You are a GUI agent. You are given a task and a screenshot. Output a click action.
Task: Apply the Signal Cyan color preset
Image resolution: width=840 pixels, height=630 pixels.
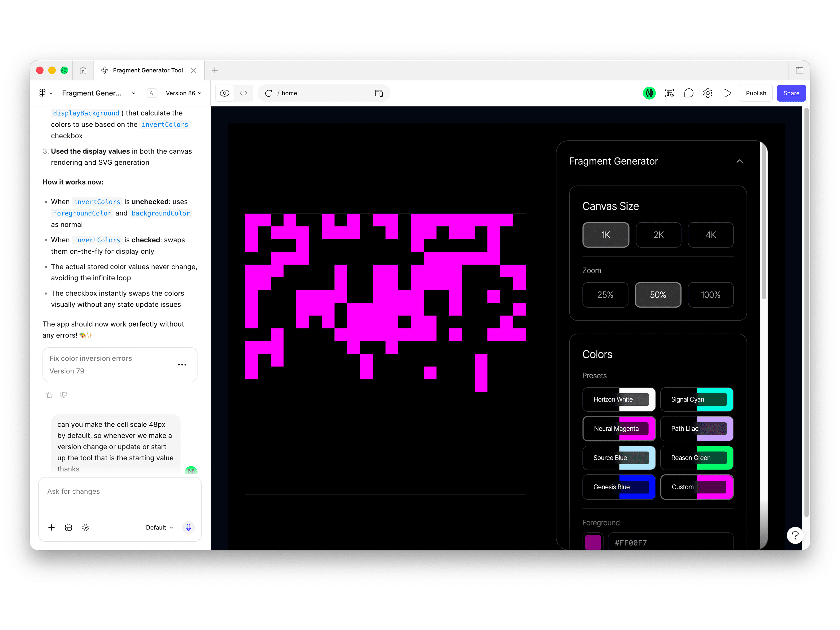pos(696,399)
